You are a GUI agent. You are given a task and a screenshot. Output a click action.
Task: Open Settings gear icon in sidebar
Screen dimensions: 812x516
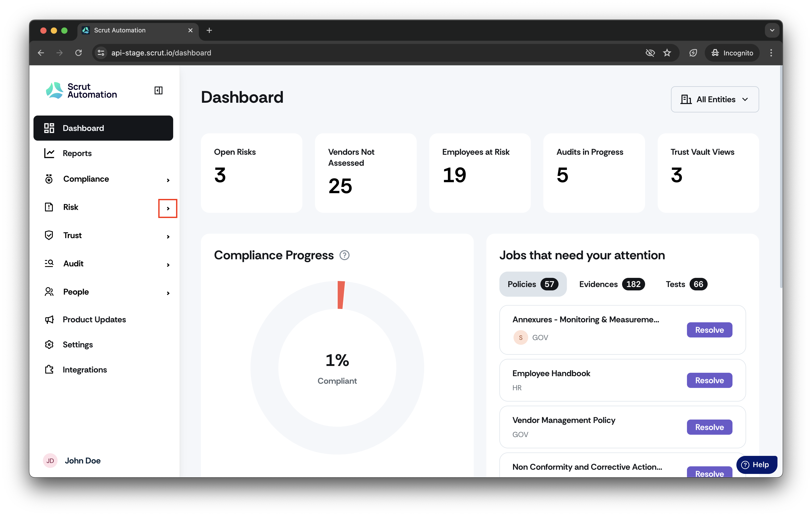[49, 345]
